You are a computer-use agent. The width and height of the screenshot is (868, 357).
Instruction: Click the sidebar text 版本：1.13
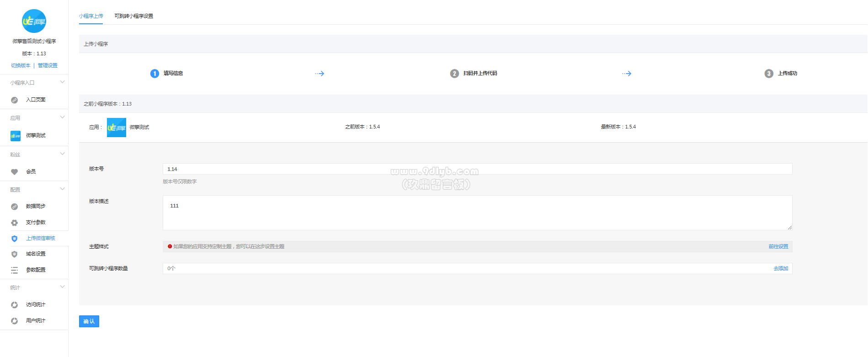pos(34,54)
